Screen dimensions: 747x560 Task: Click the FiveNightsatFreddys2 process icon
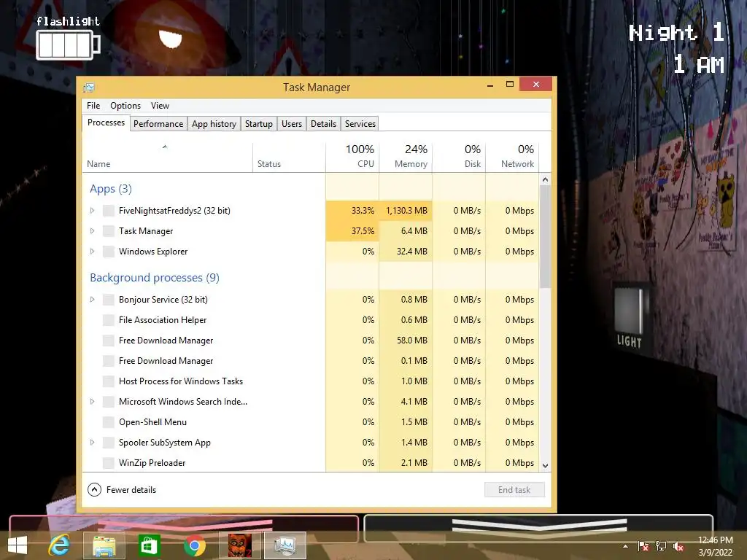[109, 211]
